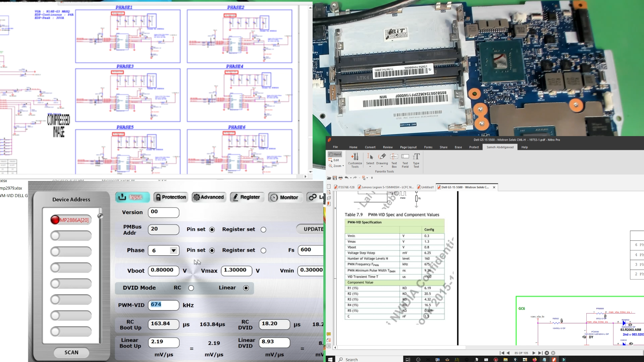
Task: Open Customize Tools in Nitro ribbon
Action: 355,161
